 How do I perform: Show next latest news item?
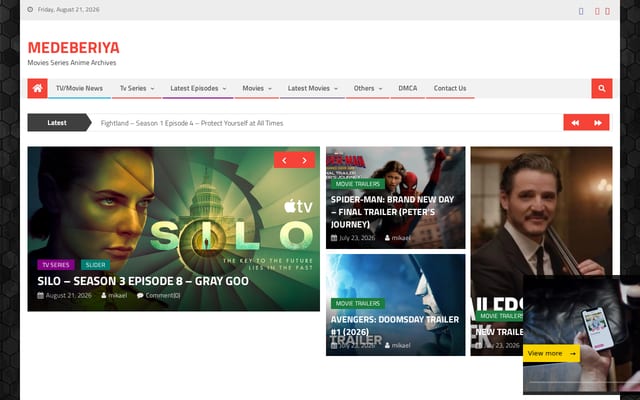coord(598,122)
